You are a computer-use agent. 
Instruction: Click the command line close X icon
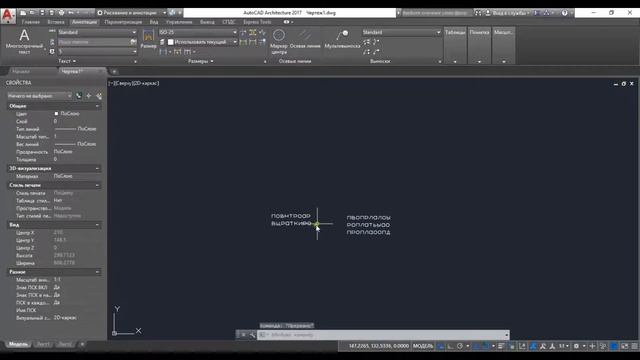click(x=244, y=335)
